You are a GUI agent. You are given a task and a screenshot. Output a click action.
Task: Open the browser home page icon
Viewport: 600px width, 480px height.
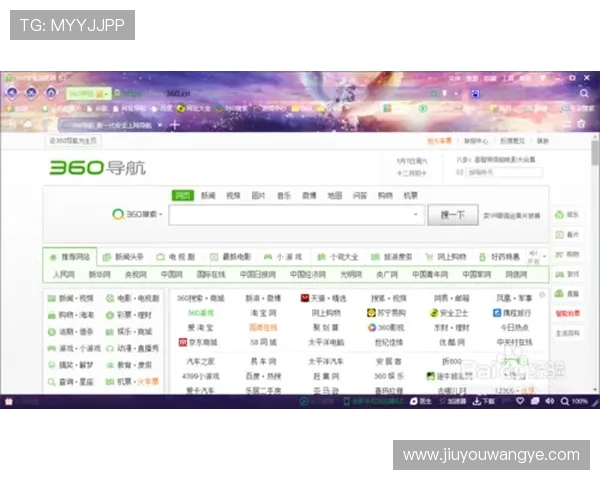51,92
